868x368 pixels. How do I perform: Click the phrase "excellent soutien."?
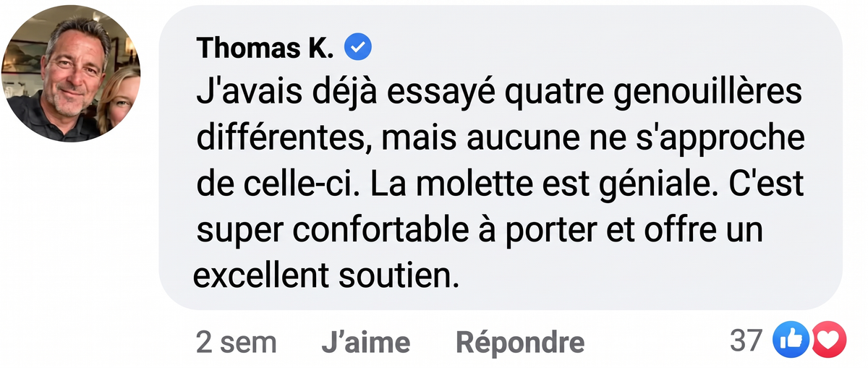pyautogui.click(x=326, y=275)
